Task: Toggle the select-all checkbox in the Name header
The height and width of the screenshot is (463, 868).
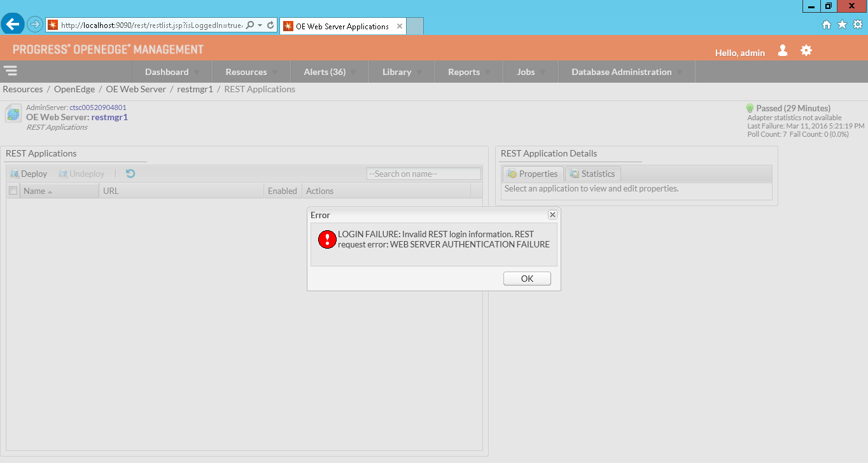Action: [13, 191]
